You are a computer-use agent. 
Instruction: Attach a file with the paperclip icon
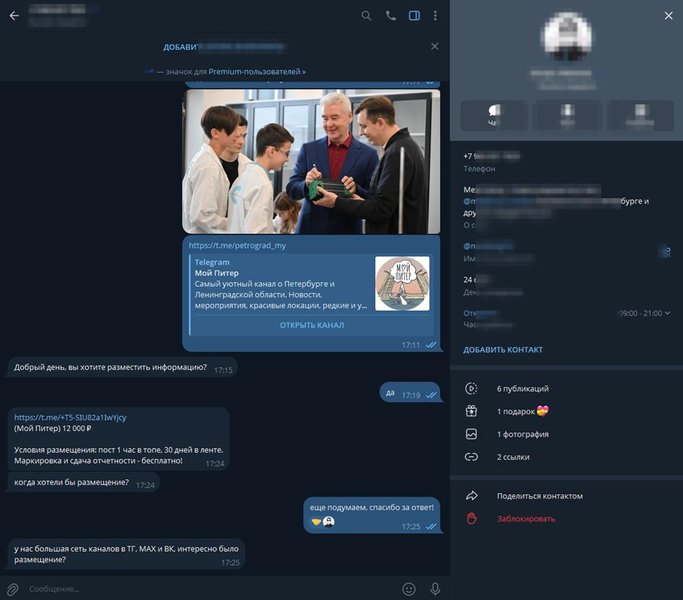[x=13, y=589]
